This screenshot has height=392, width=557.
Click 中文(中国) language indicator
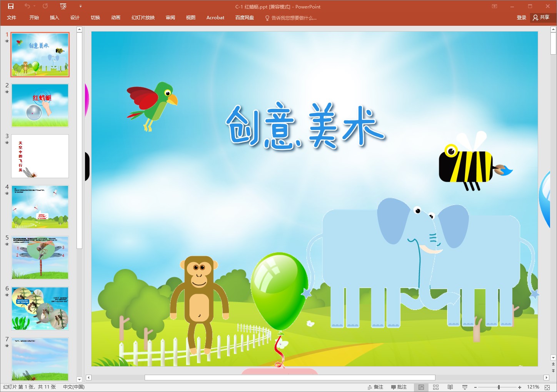coord(74,387)
